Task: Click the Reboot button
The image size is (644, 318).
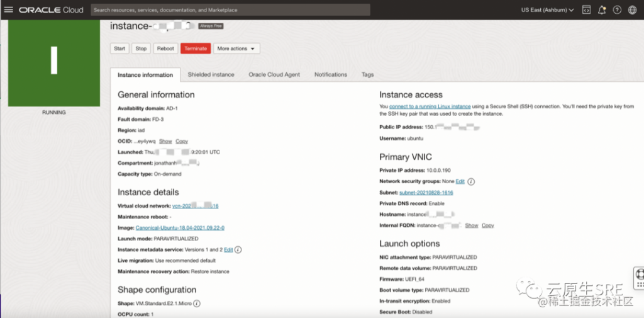Action: pyautogui.click(x=165, y=48)
